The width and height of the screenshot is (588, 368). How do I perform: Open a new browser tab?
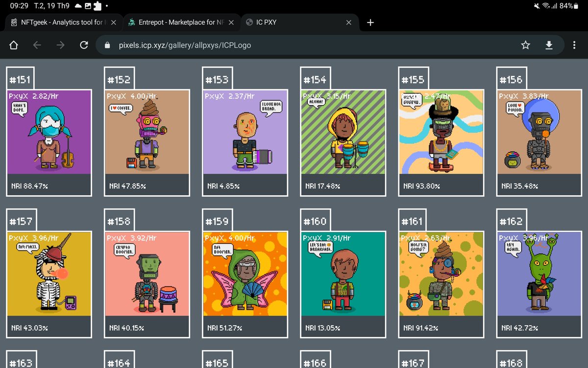[x=370, y=22]
